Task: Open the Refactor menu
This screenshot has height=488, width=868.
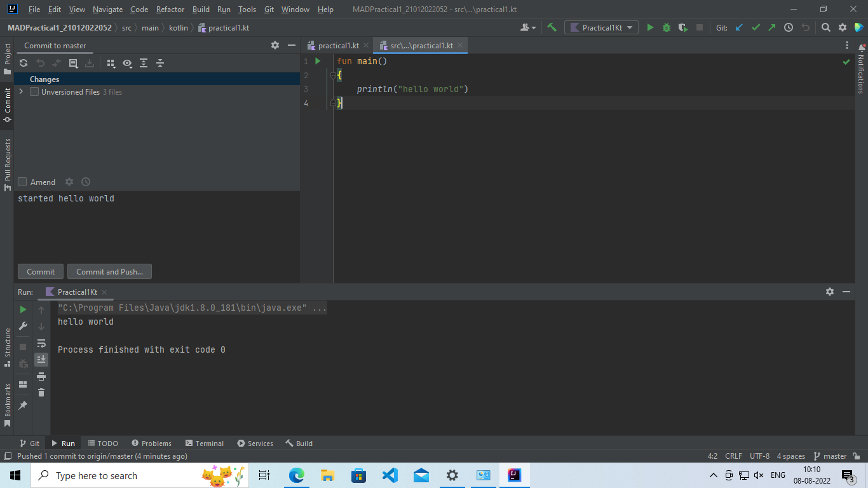Action: 170,10
